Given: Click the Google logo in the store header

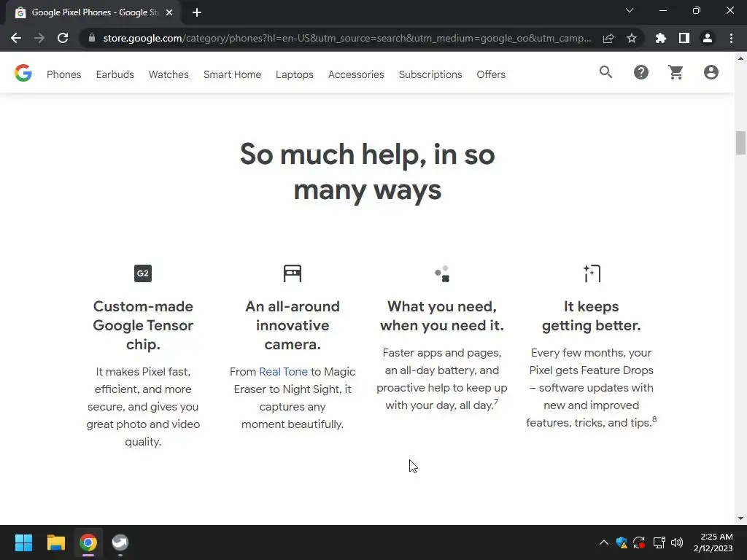Looking at the screenshot, I should [23, 73].
